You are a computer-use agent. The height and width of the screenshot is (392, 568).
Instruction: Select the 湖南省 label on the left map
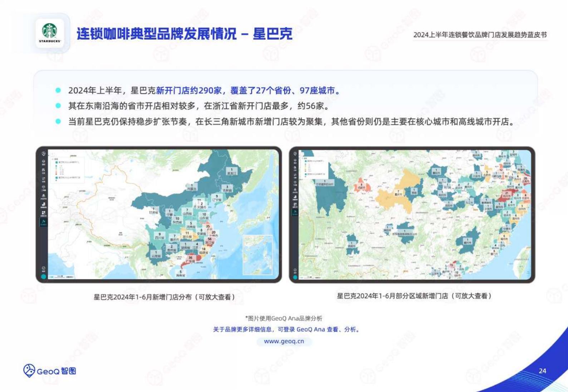(185, 246)
